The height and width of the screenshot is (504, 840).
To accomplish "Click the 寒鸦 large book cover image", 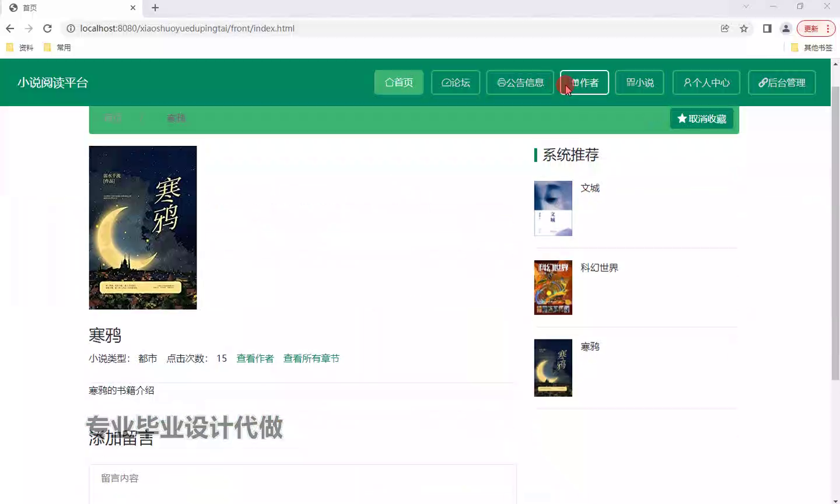I will point(143,228).
